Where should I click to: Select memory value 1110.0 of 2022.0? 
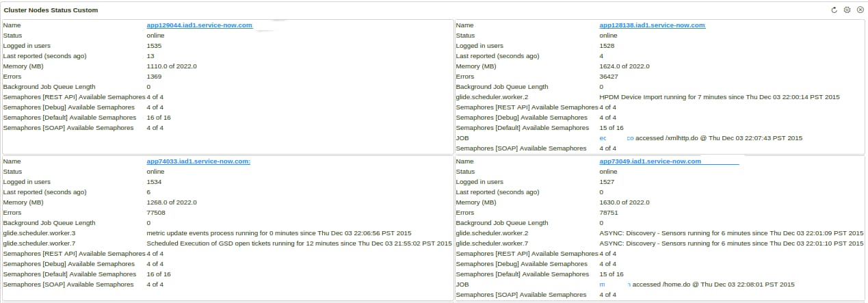pyautogui.click(x=172, y=66)
